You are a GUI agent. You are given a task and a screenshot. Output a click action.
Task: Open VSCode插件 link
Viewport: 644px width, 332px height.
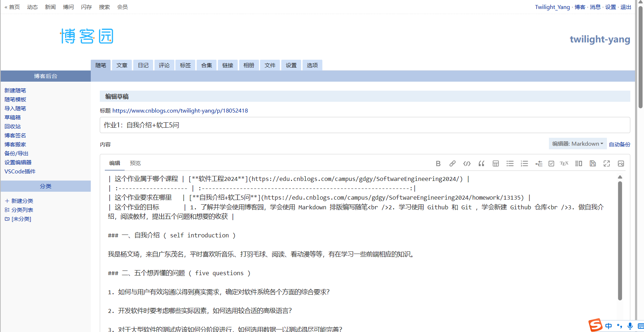(x=20, y=171)
